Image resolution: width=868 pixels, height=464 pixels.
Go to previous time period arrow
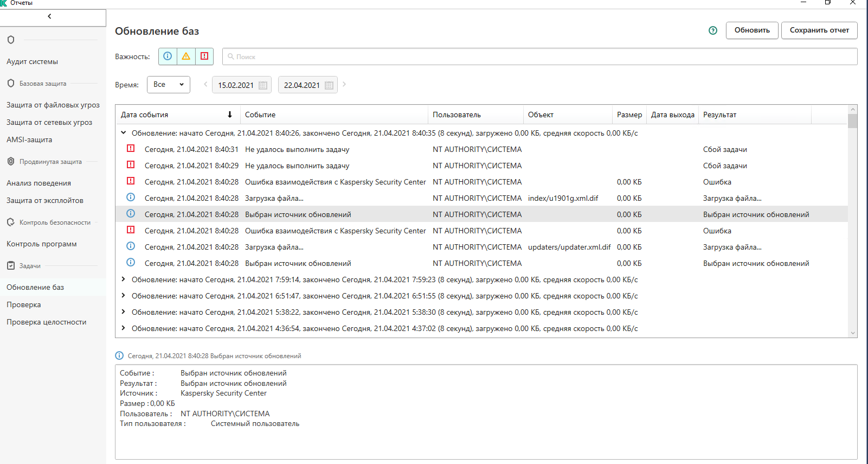pos(205,84)
